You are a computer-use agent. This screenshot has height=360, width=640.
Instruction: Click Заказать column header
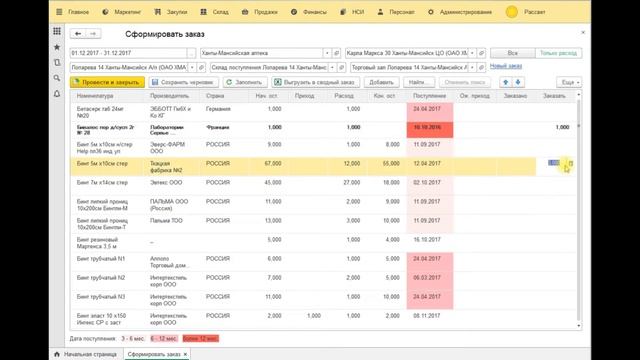(x=554, y=96)
